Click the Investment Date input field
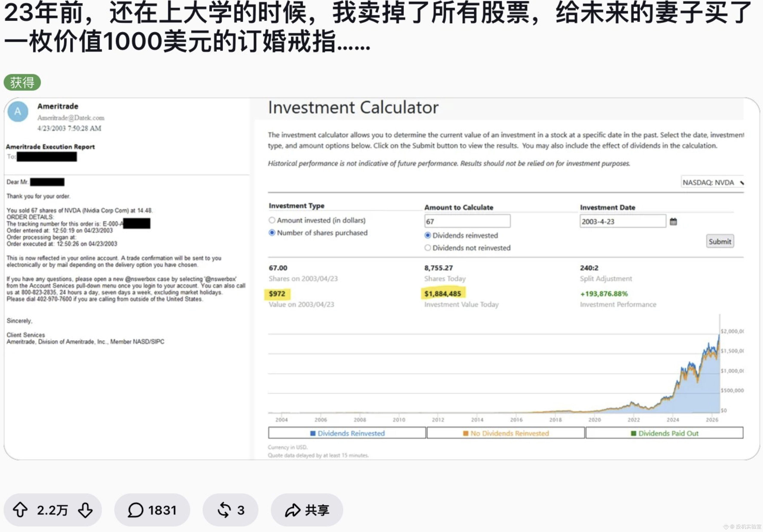Viewport: 763px width, 532px height. point(623,221)
